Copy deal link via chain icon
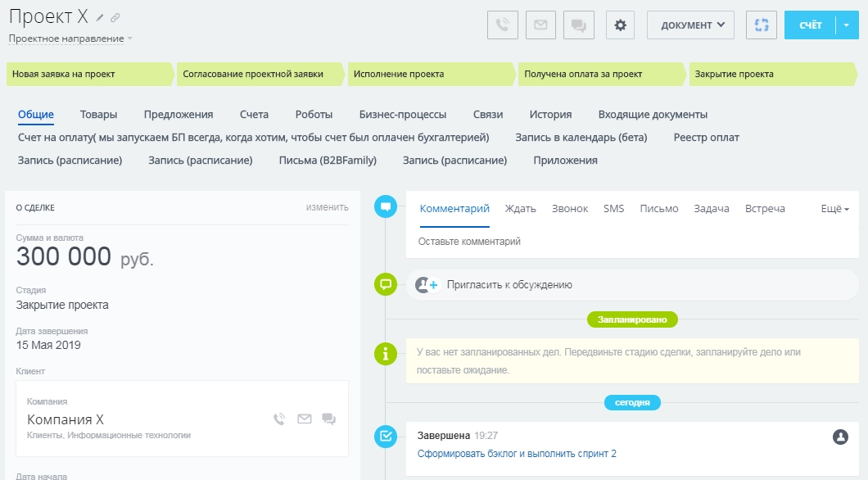868x480 pixels. pyautogui.click(x=115, y=18)
